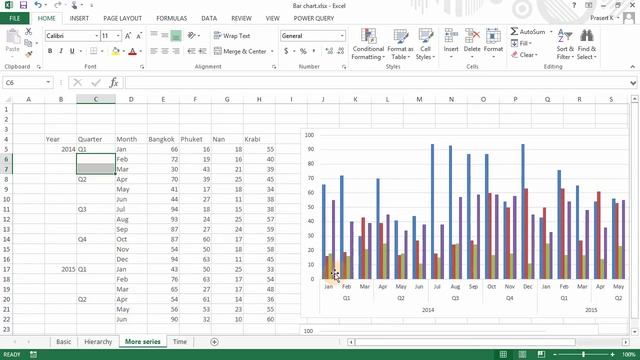640x360 pixels.
Task: Open font color dropdown arrow
Action: click(140, 51)
